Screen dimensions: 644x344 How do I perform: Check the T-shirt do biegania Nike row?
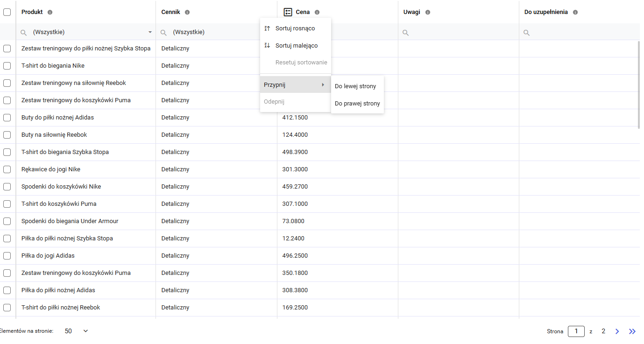tap(7, 66)
